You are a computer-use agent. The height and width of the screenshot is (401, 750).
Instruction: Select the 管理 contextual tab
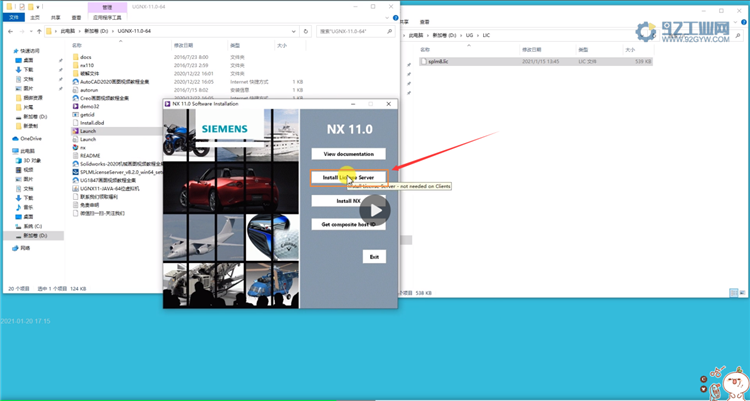click(x=108, y=7)
